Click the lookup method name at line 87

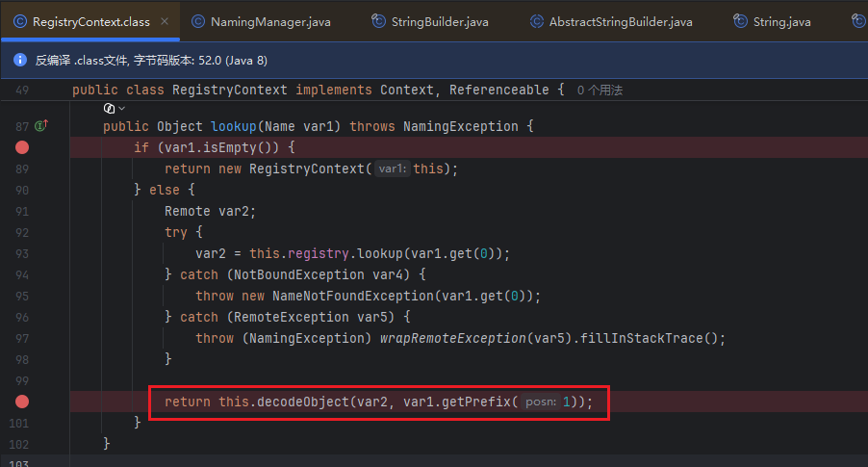click(x=234, y=127)
